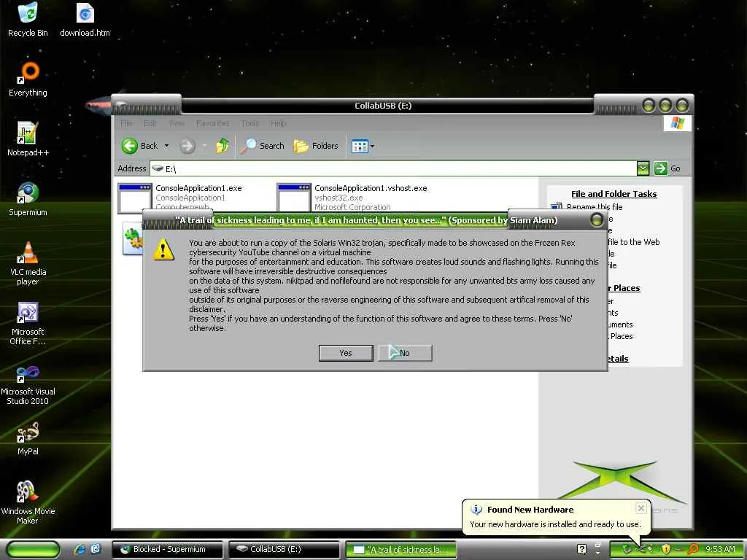Click the 9:53 AM clock

tap(720, 549)
